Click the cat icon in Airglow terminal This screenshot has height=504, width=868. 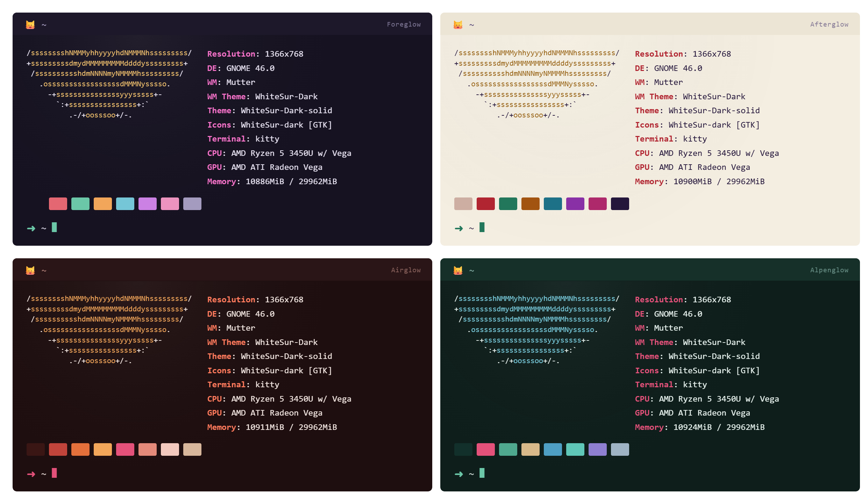(x=30, y=271)
